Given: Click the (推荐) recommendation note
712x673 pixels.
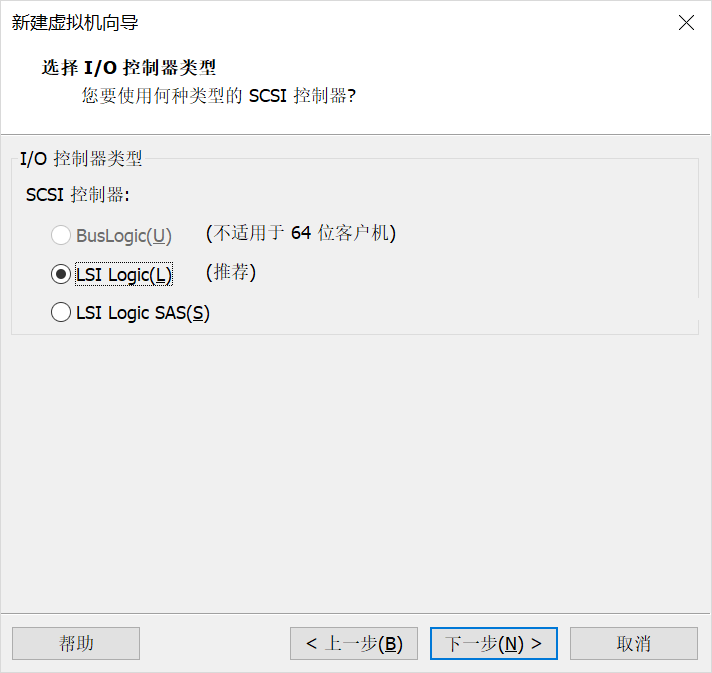Looking at the screenshot, I should click(x=231, y=272).
